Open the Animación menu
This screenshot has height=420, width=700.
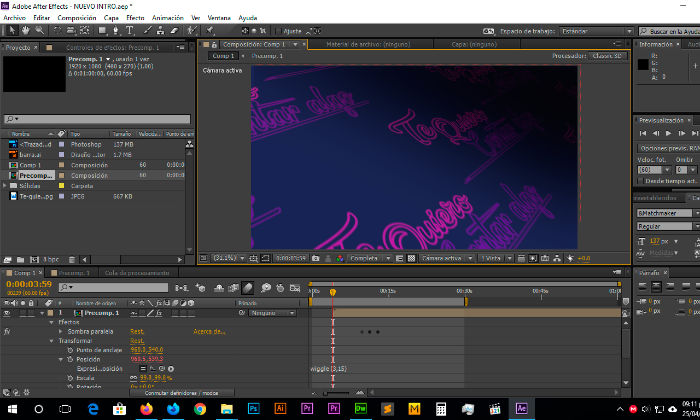click(168, 18)
